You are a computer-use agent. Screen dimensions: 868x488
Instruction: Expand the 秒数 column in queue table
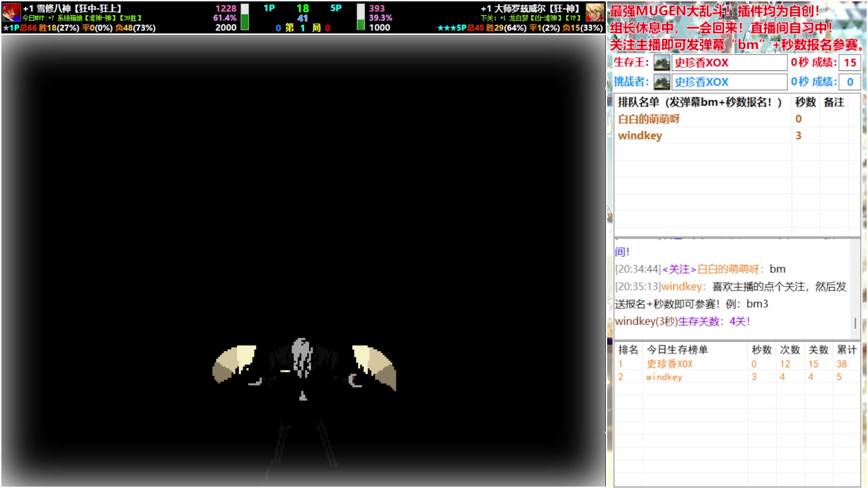point(807,103)
